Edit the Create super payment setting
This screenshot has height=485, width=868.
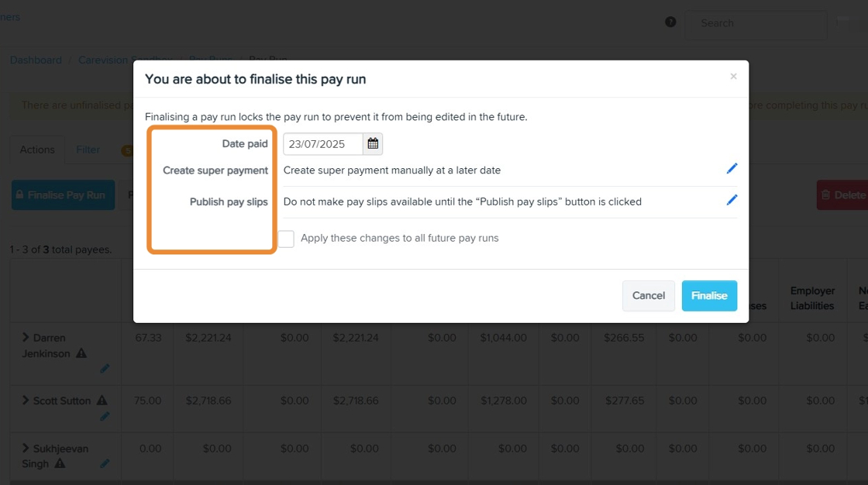tap(732, 169)
